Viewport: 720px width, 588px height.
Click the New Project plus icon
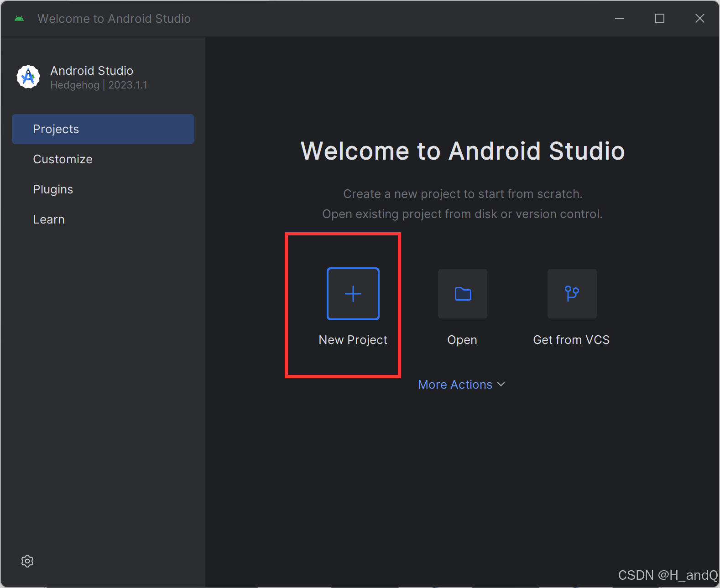pyautogui.click(x=353, y=294)
